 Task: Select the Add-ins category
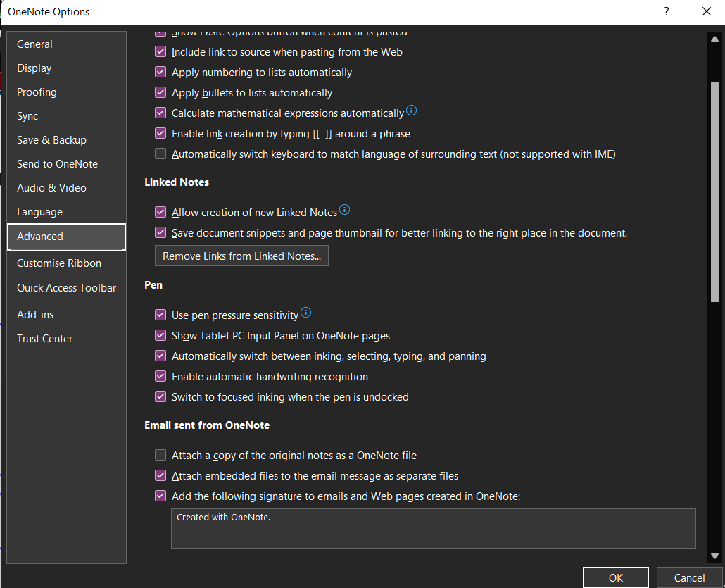click(67, 315)
